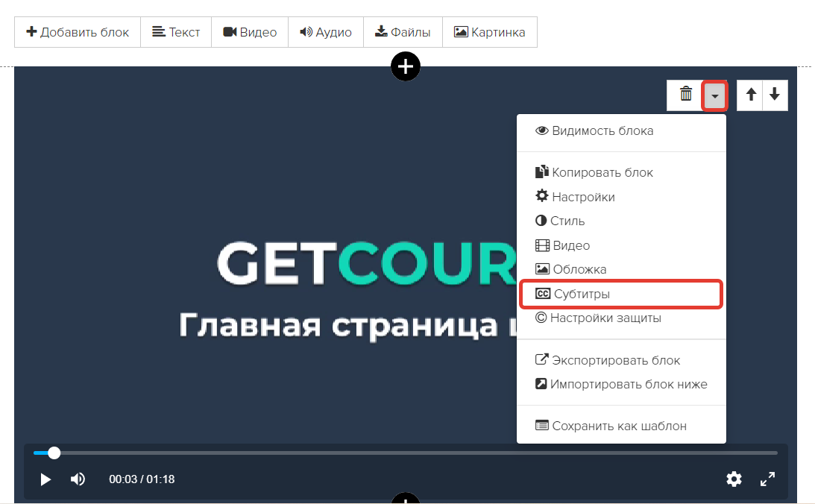Viewport: 815px width, 504px height.
Task: Click the 00:03 / 01:18 time display
Action: [142, 479]
